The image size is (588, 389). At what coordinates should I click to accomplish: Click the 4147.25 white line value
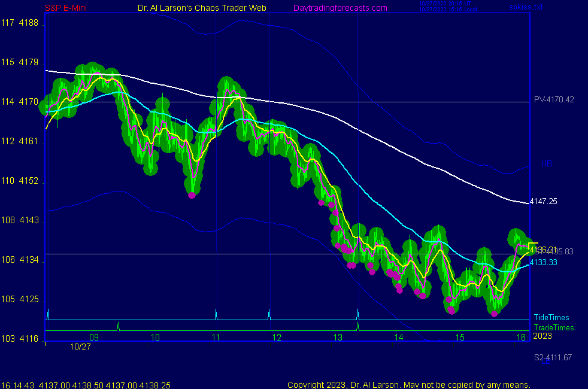pos(543,202)
